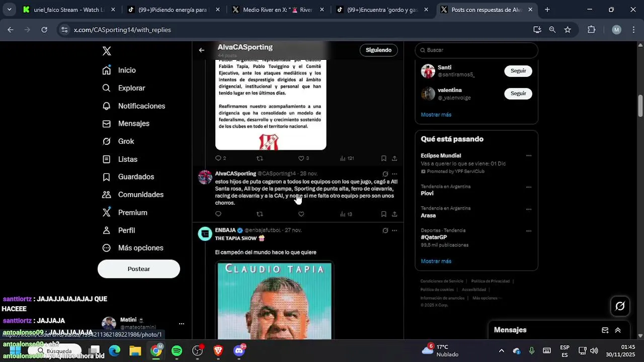The image size is (644, 362).
Task: Follow Santi with the Seguir button
Action: pos(518,71)
